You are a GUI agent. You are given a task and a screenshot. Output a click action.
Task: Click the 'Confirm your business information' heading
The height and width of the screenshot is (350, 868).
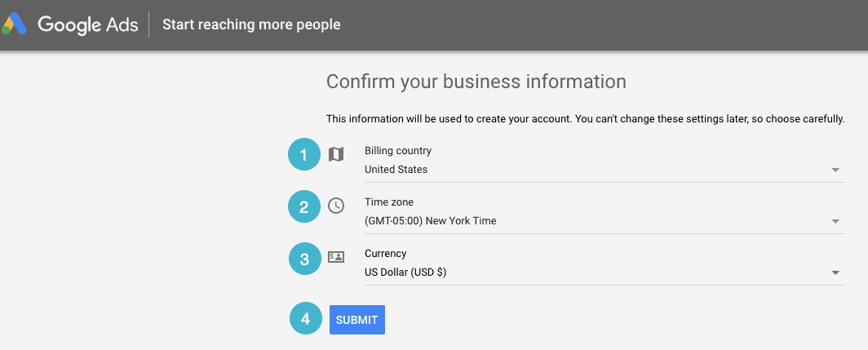pyautogui.click(x=476, y=82)
